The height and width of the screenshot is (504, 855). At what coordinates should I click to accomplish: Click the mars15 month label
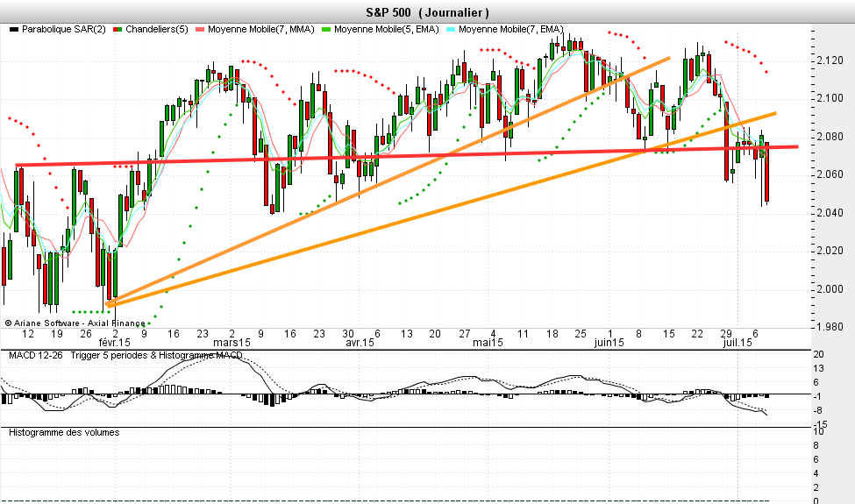232,343
